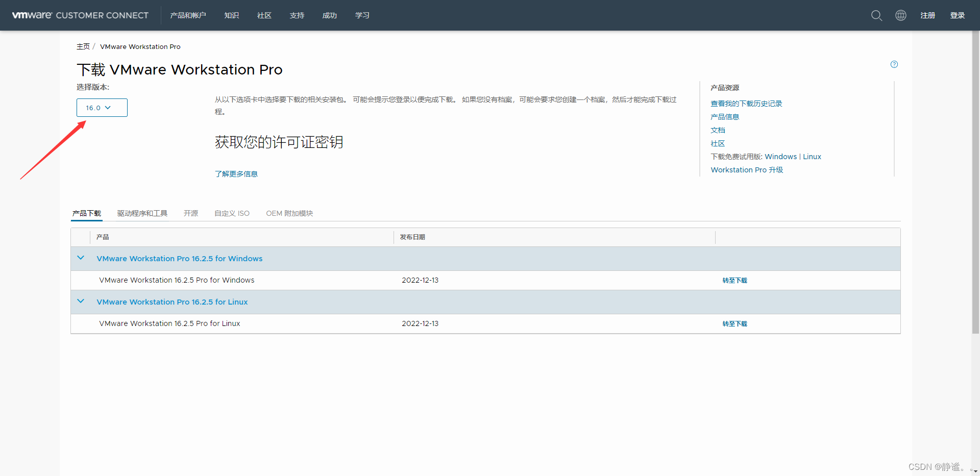Open the 产品和帐户 menu
Viewport: 980px width, 476px height.
pyautogui.click(x=188, y=15)
